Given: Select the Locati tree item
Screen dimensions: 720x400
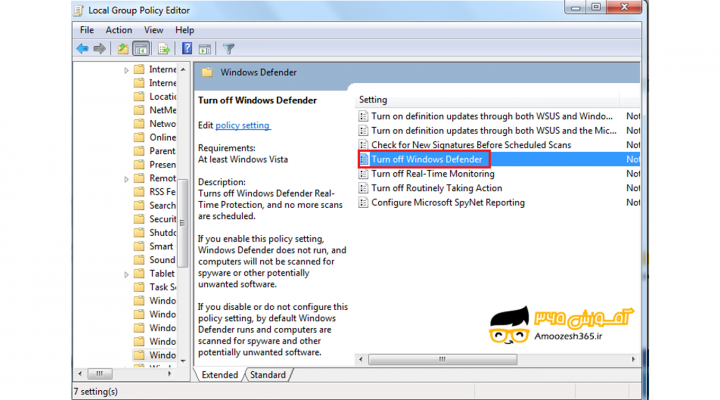Looking at the screenshot, I should coord(163,96).
